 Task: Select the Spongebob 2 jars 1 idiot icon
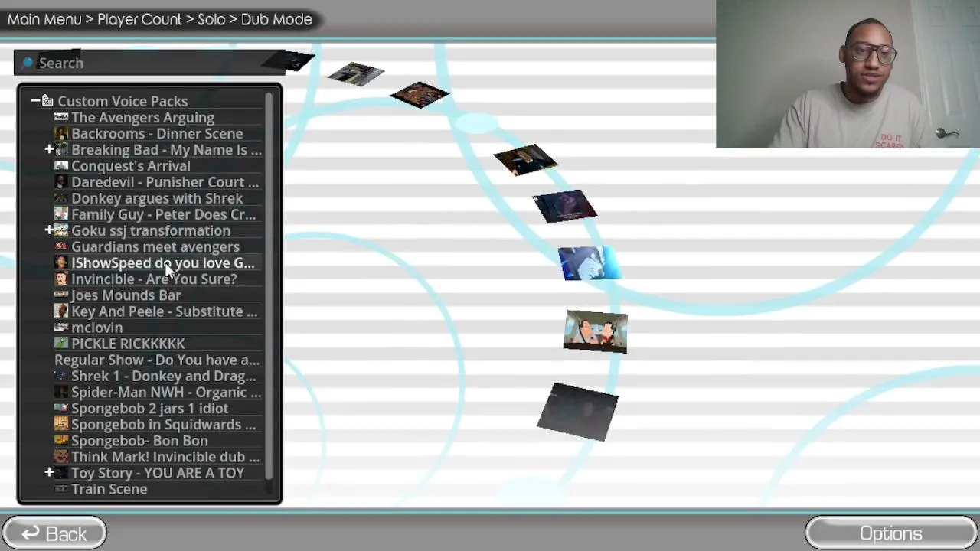61,409
